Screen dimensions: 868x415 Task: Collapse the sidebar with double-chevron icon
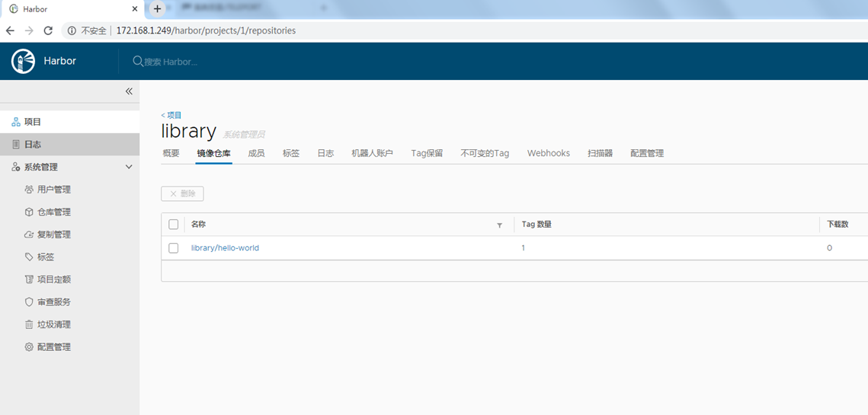129,91
